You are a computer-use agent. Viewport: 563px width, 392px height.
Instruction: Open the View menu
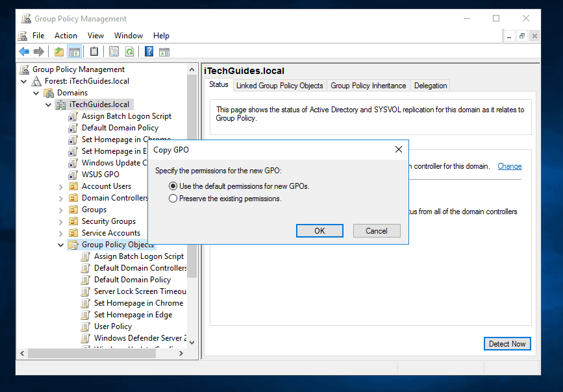click(x=95, y=36)
